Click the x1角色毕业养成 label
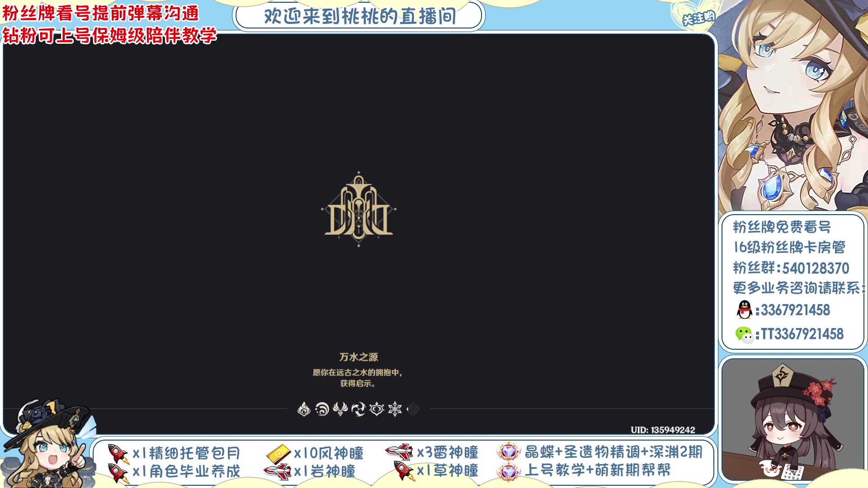 pos(186,472)
